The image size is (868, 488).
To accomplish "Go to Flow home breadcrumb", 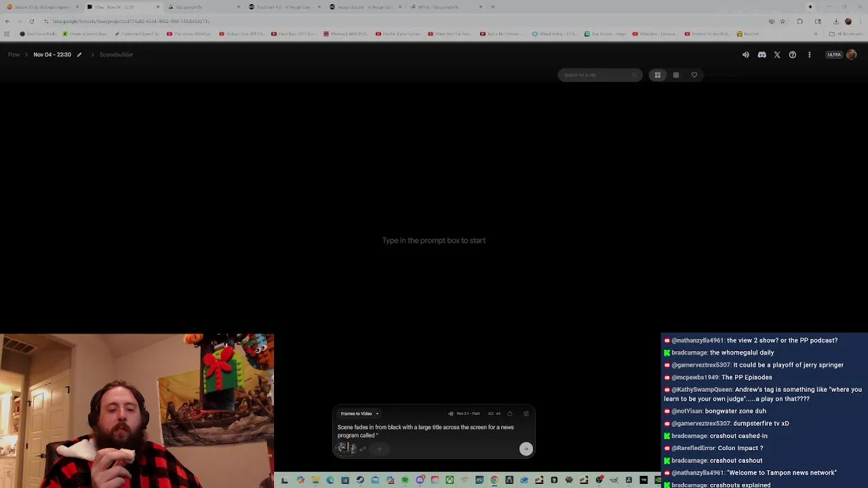I will pos(14,54).
